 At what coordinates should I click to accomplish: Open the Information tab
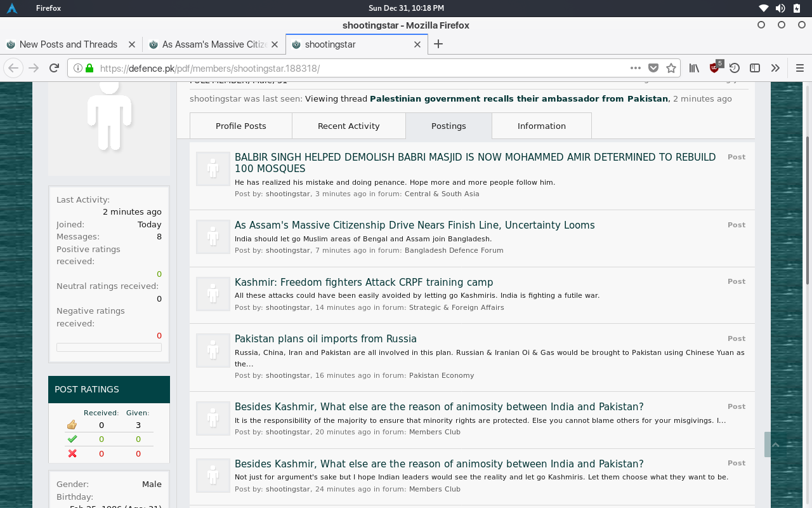coord(542,126)
